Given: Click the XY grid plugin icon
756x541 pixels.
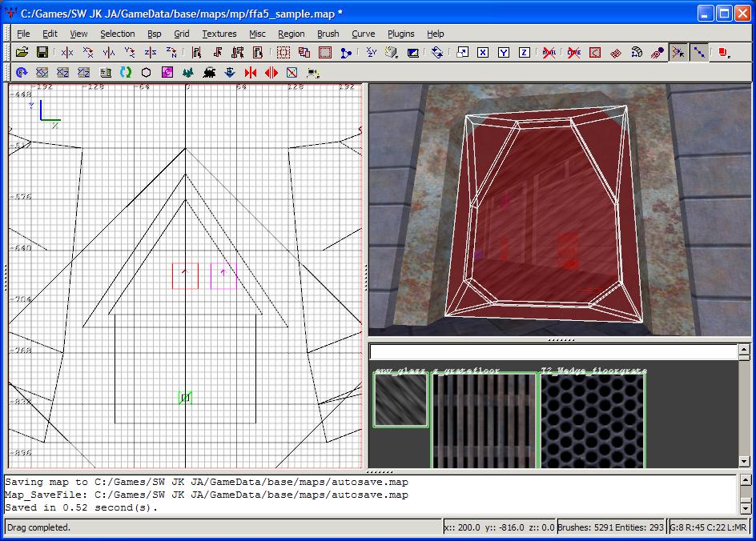Looking at the screenshot, I should tap(42, 73).
